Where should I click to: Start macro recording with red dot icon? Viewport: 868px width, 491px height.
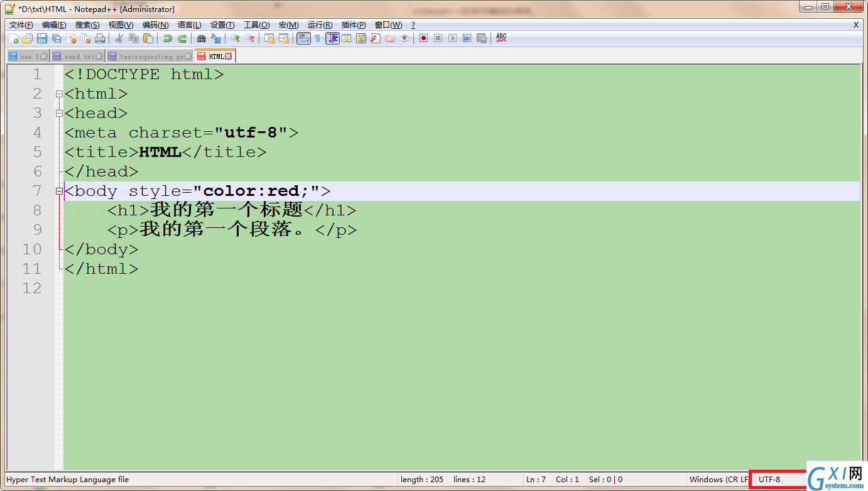pyautogui.click(x=424, y=38)
